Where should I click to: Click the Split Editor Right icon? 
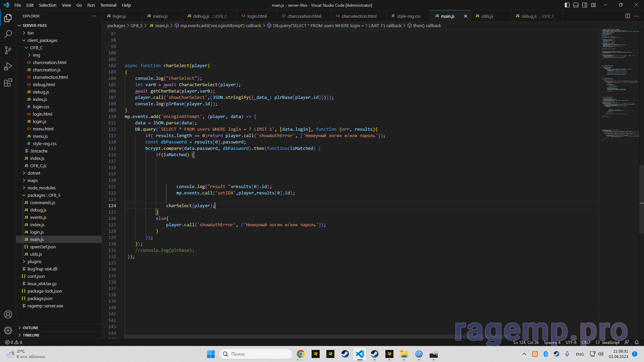pos(628,16)
